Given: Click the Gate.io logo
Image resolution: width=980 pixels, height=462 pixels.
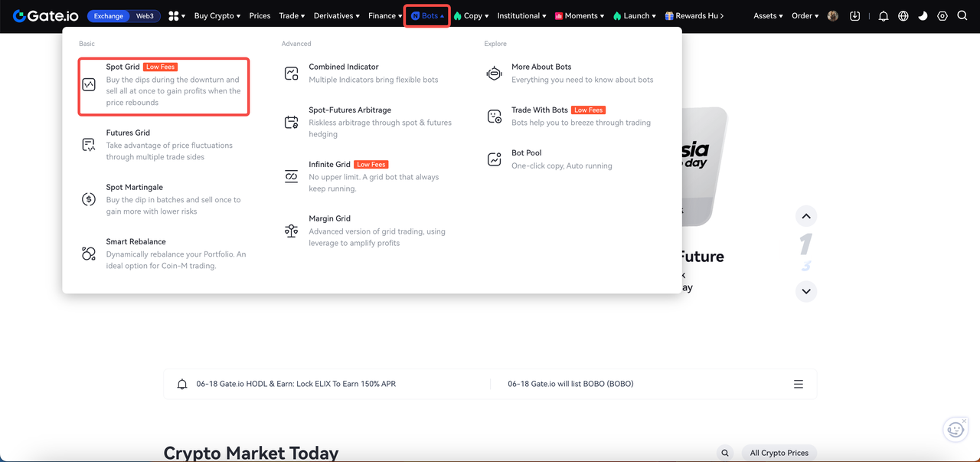Looking at the screenshot, I should (x=47, y=15).
